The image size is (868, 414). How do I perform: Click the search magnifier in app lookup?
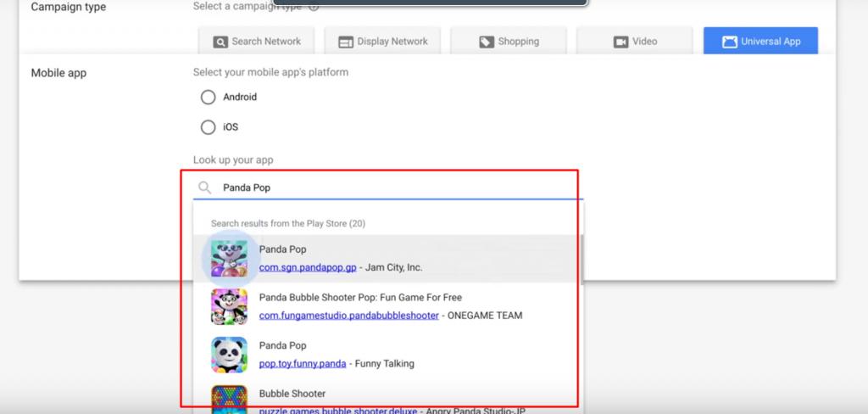click(x=204, y=187)
